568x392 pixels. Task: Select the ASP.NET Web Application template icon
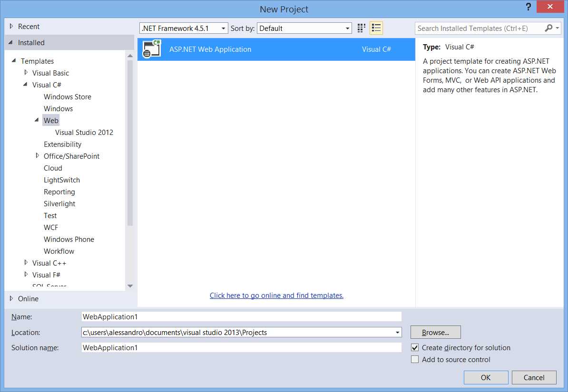(x=151, y=49)
